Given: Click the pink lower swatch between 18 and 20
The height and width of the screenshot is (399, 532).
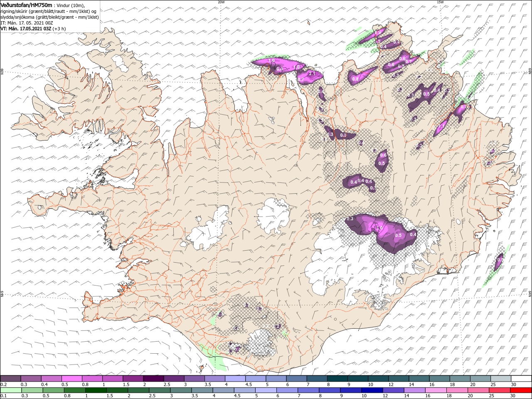Looking at the screenshot, I should point(457,390).
